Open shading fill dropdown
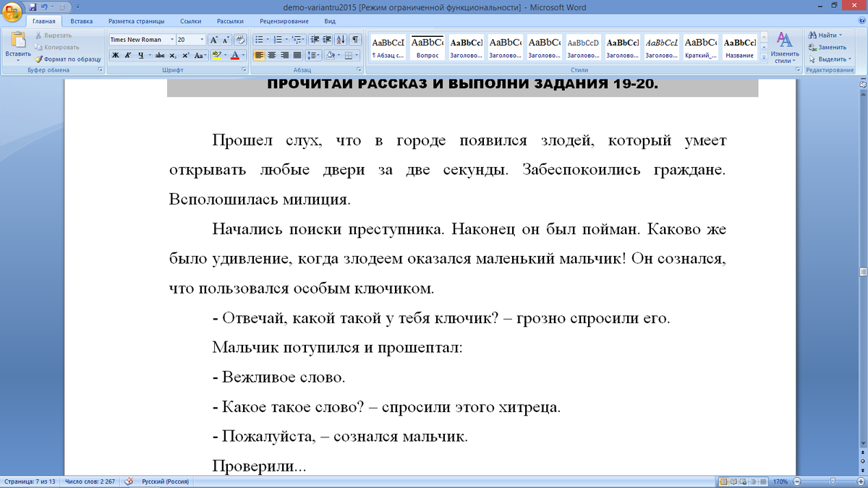Viewport: 868px width, 488px height. (338, 55)
